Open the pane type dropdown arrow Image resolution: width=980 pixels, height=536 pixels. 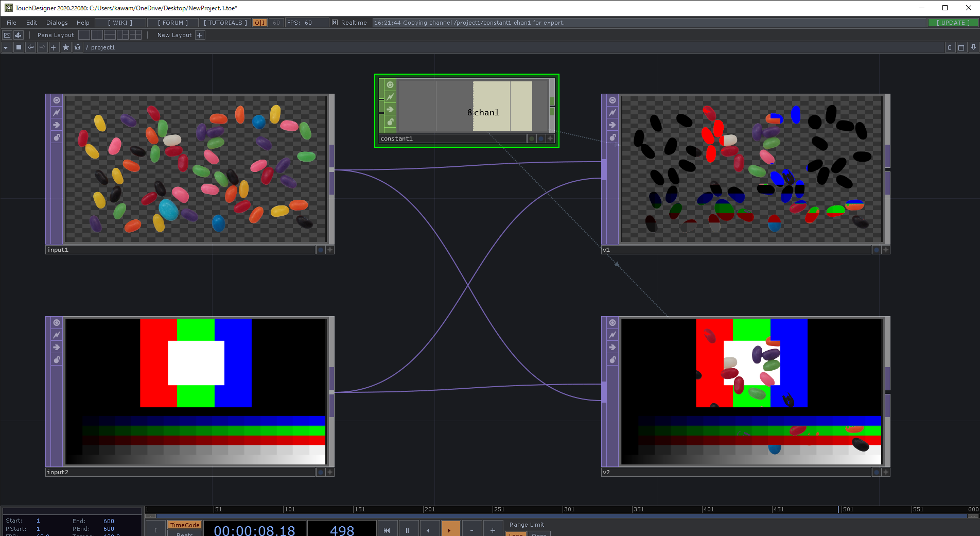[6, 47]
